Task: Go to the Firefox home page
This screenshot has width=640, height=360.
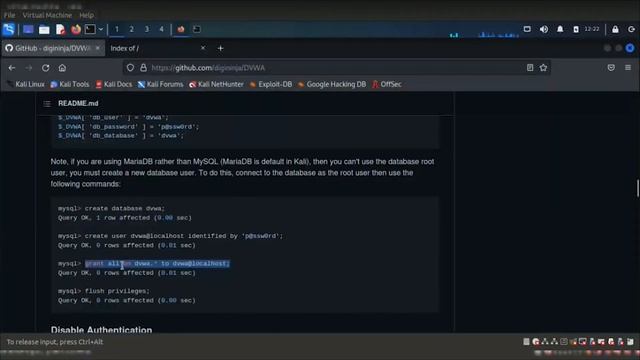Action: (62, 68)
